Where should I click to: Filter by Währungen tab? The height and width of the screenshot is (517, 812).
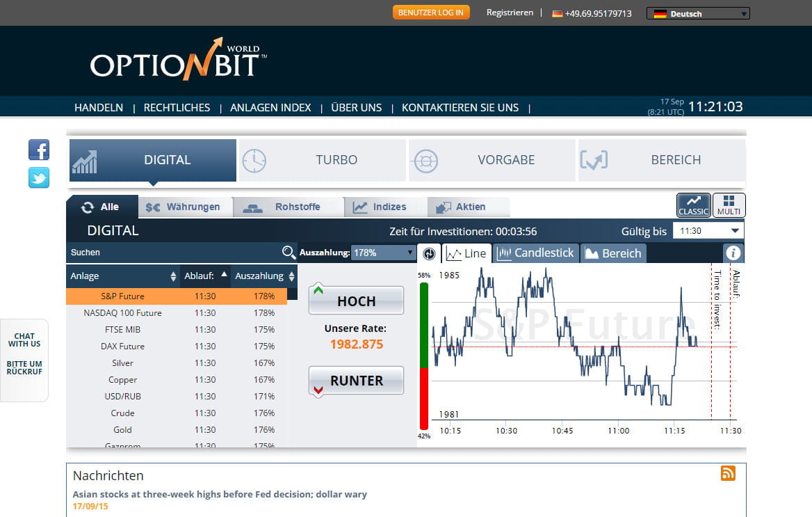tap(186, 207)
